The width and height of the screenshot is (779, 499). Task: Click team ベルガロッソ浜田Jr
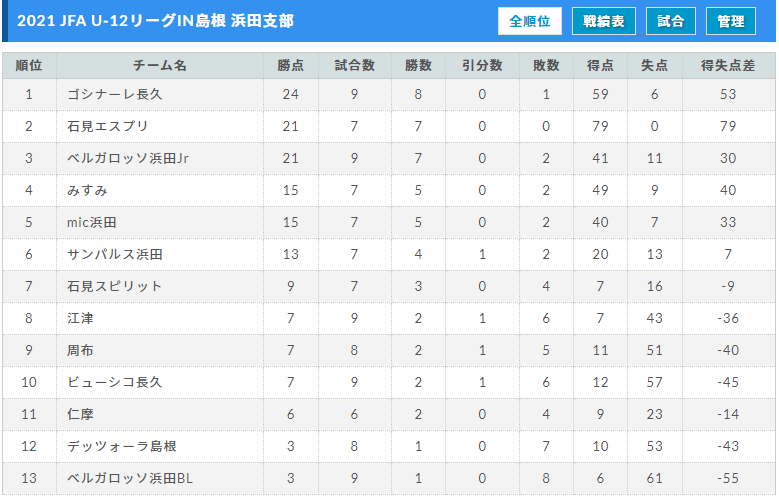(x=128, y=159)
